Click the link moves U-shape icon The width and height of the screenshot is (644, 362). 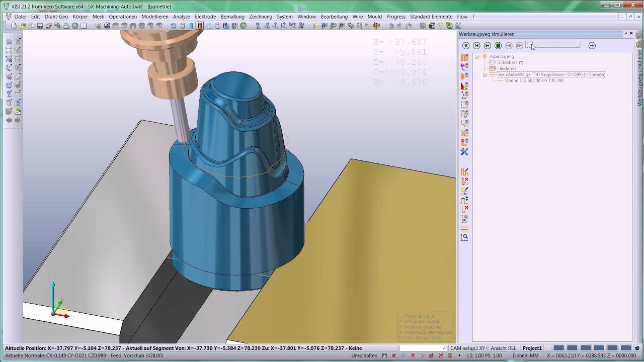pos(464,114)
